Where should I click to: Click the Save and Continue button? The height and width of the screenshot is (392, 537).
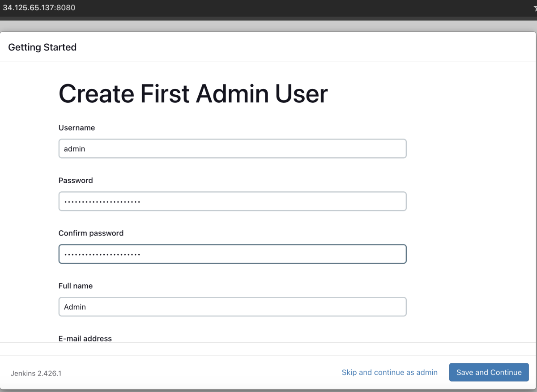pyautogui.click(x=489, y=372)
